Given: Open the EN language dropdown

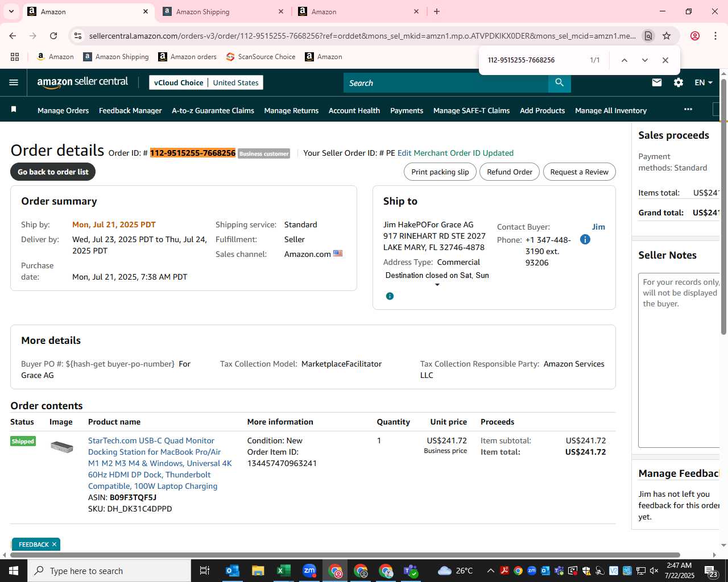Looking at the screenshot, I should (x=704, y=82).
